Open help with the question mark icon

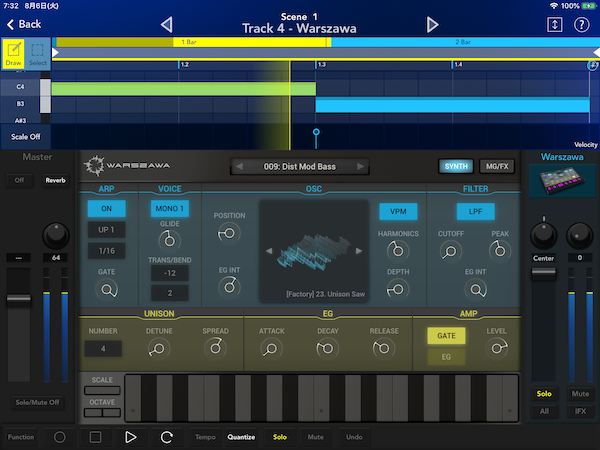pyautogui.click(x=581, y=25)
